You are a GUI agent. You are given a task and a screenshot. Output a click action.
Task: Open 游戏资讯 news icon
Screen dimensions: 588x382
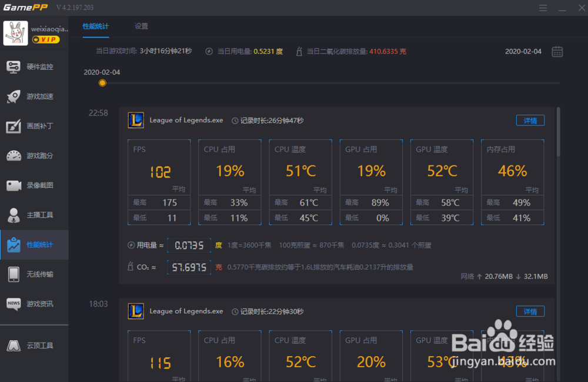tap(14, 304)
